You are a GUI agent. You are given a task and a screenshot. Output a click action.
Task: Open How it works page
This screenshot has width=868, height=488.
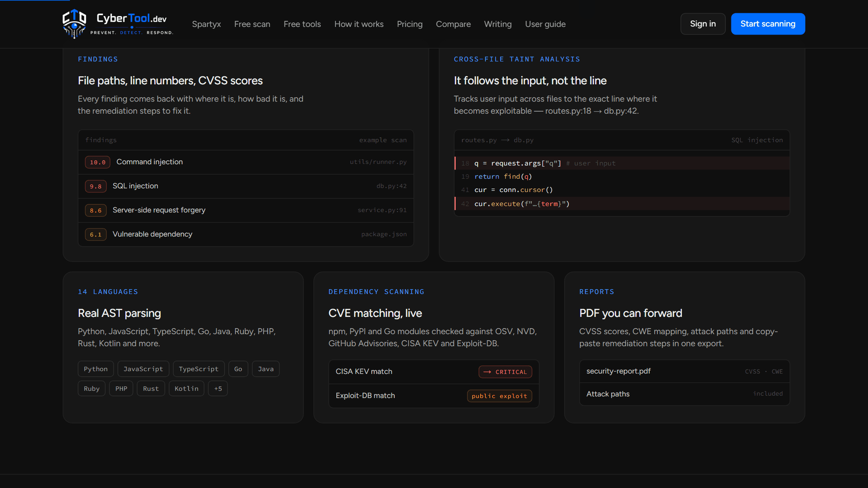[359, 24]
